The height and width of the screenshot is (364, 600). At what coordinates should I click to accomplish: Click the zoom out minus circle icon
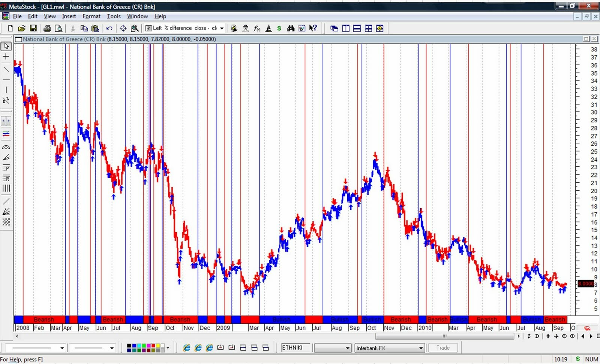564,336
